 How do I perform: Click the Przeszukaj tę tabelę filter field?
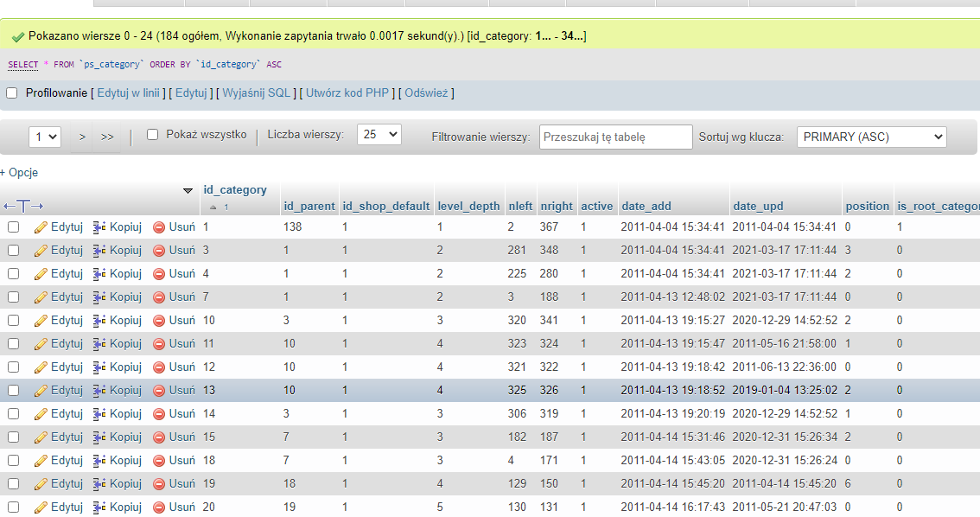point(615,137)
